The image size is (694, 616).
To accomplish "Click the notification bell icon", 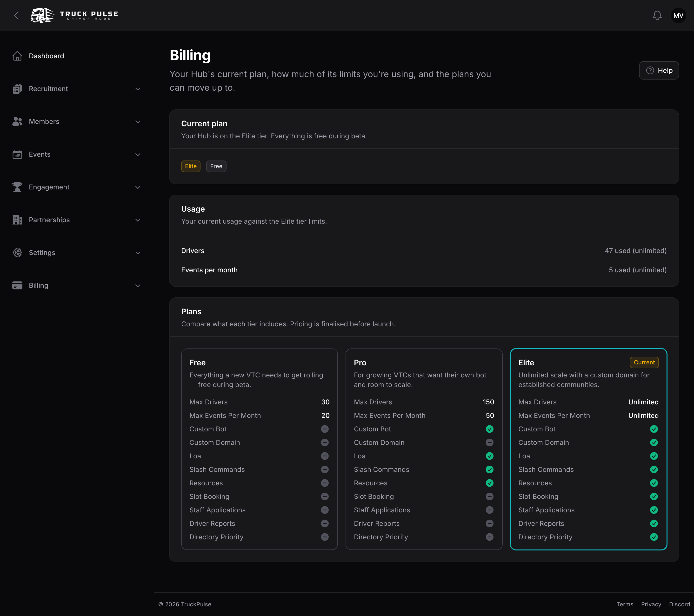I will pos(657,15).
